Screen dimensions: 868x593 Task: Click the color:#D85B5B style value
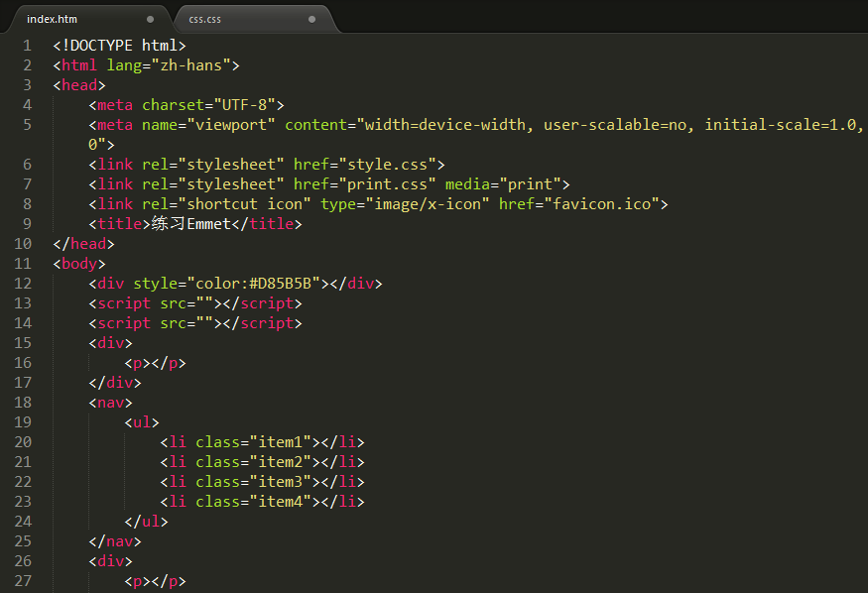coord(254,284)
